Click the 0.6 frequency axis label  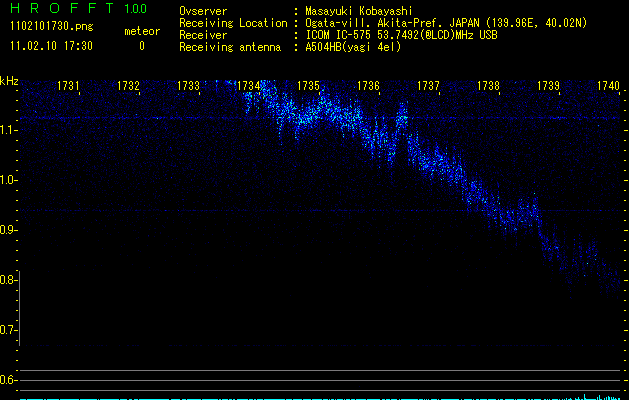pos(9,380)
